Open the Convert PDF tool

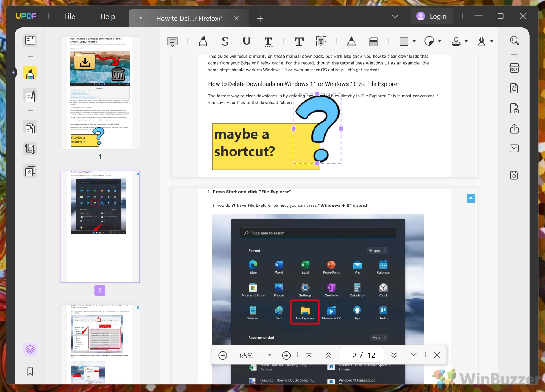click(514, 89)
